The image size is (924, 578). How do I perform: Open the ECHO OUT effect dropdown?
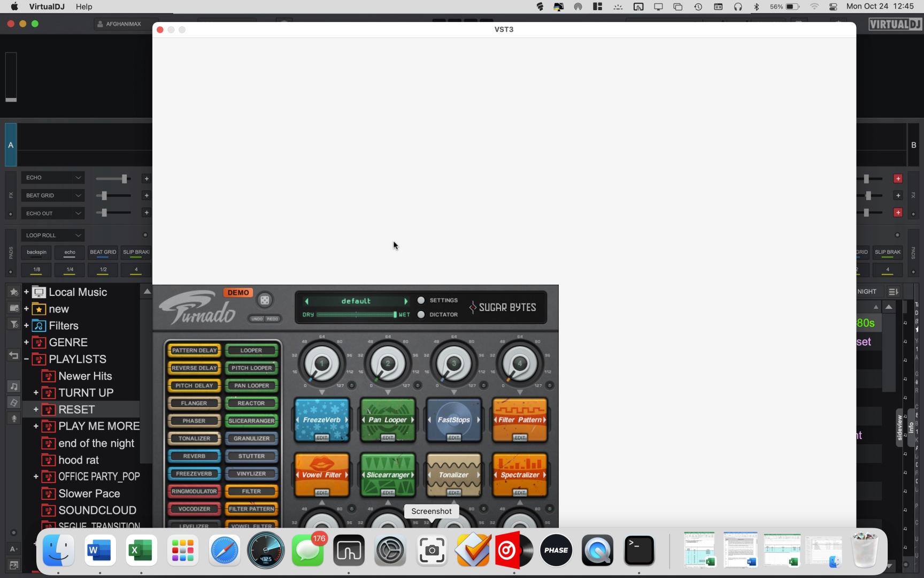(52, 213)
